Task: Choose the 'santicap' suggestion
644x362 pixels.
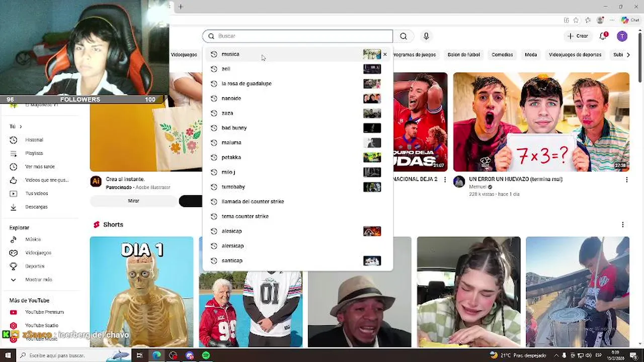Action: 298,260
